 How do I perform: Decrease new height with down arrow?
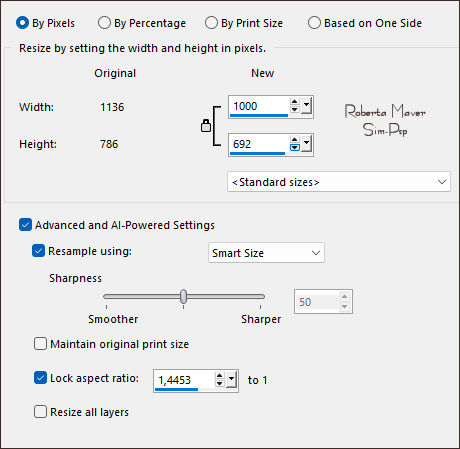point(294,147)
